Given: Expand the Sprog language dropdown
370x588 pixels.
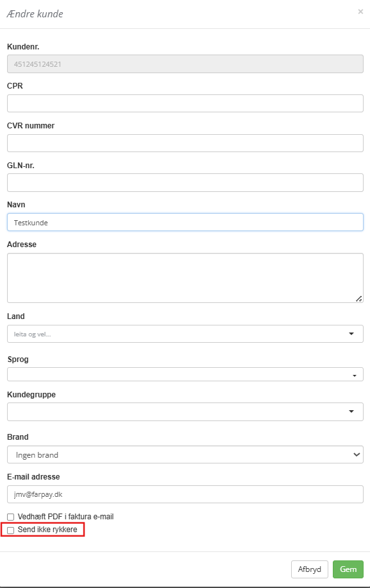Looking at the screenshot, I should point(185,374).
